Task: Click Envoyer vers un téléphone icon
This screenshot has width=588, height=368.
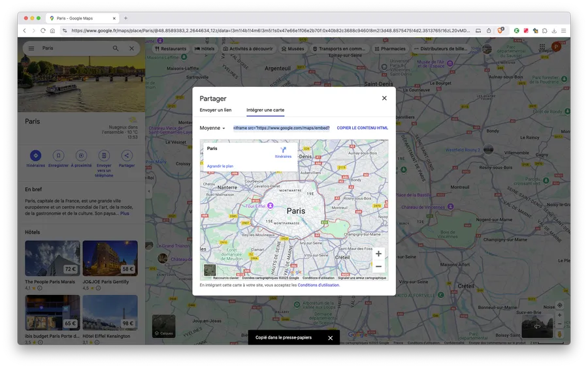Action: click(104, 155)
